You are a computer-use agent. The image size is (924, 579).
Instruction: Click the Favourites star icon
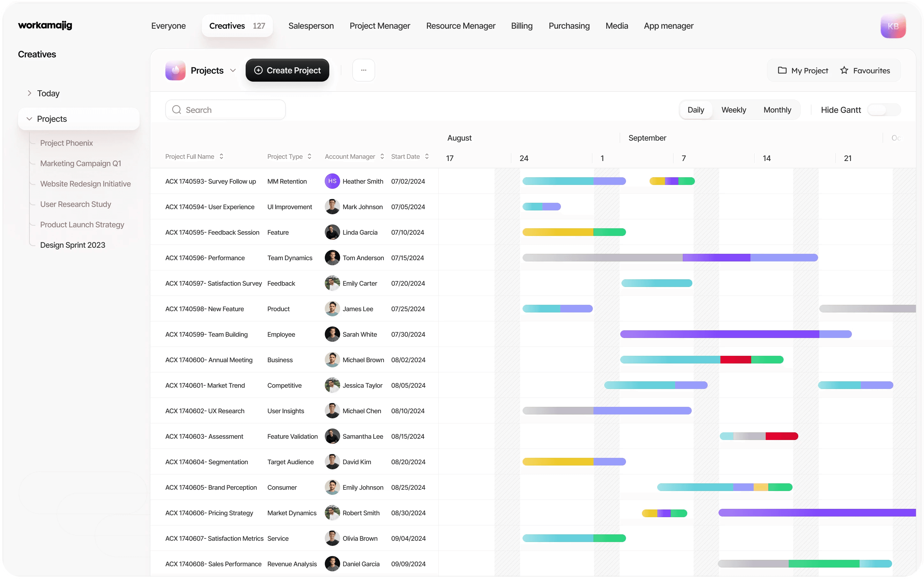[844, 70]
